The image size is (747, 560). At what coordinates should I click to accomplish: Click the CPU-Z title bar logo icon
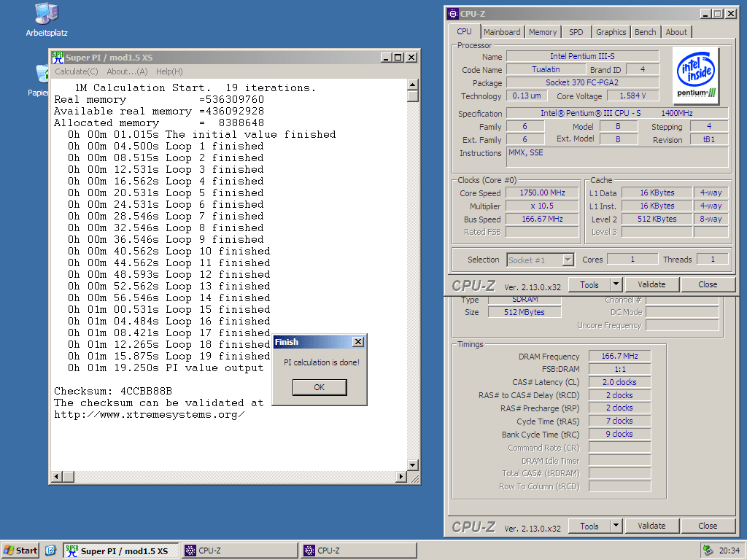(x=454, y=14)
